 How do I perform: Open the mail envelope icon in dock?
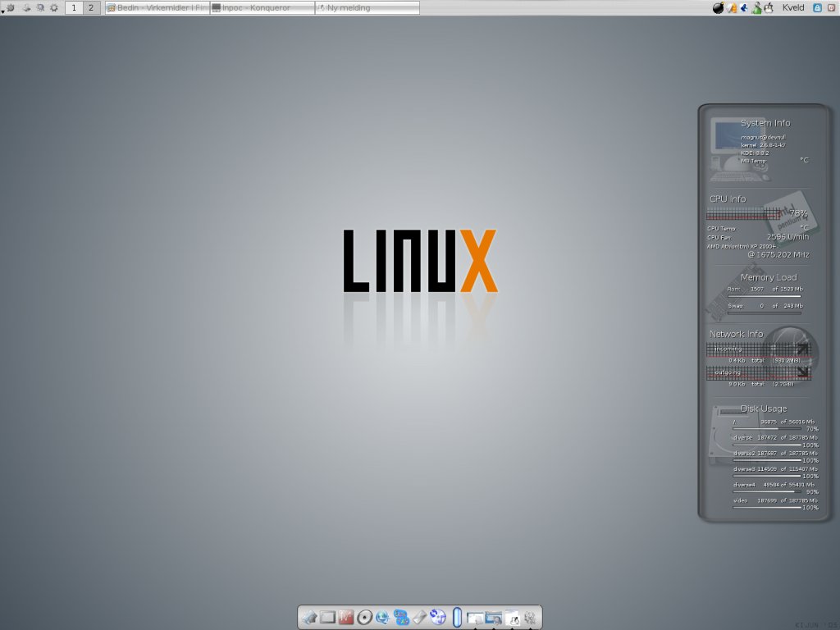[x=419, y=618]
